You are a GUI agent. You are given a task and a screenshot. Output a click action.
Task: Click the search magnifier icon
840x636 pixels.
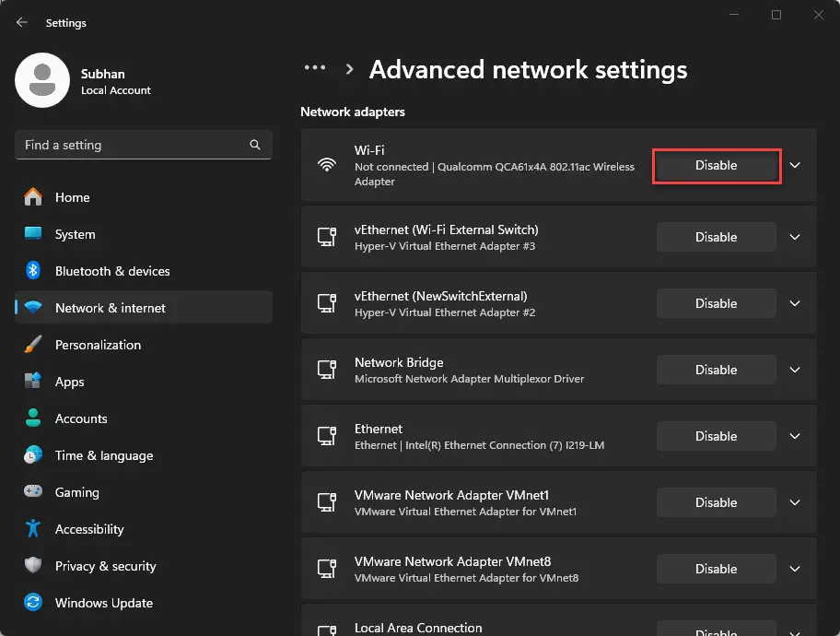255,145
